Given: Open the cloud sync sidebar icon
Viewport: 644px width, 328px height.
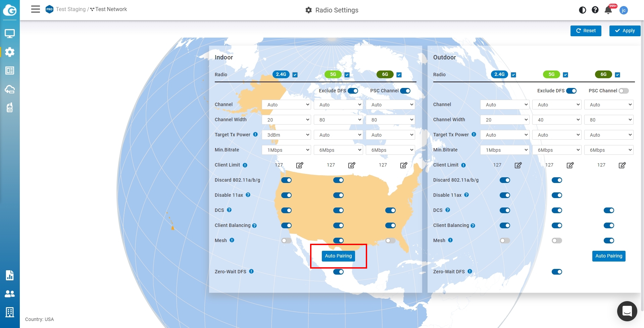Looking at the screenshot, I should 10,89.
